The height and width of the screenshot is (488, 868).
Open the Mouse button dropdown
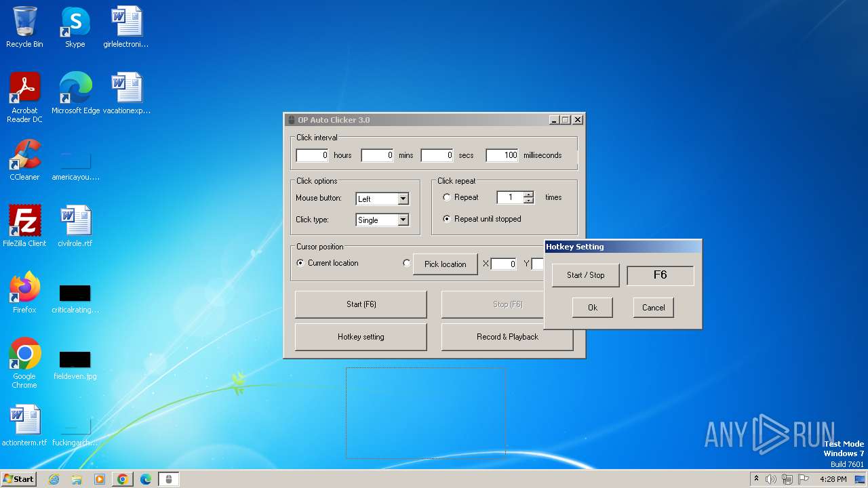(403, 199)
